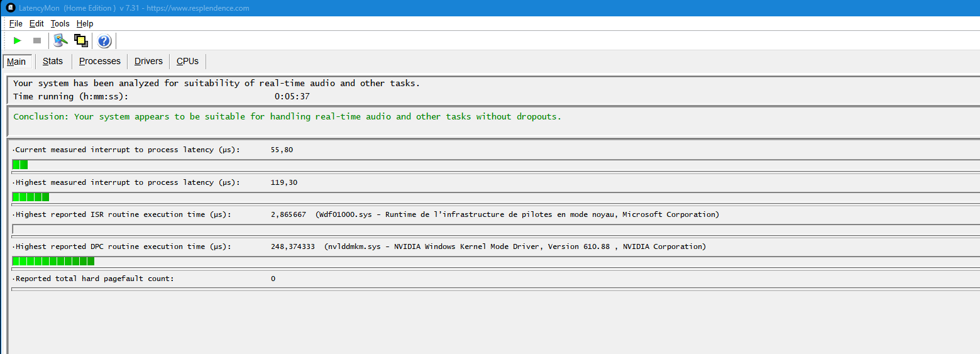Open the File menu
This screenshot has height=354, width=980.
[16, 24]
